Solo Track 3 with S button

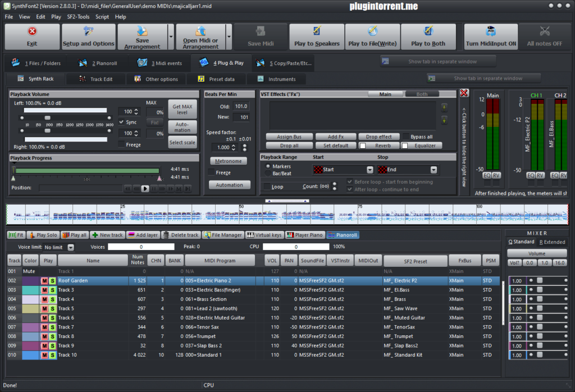pyautogui.click(x=52, y=290)
